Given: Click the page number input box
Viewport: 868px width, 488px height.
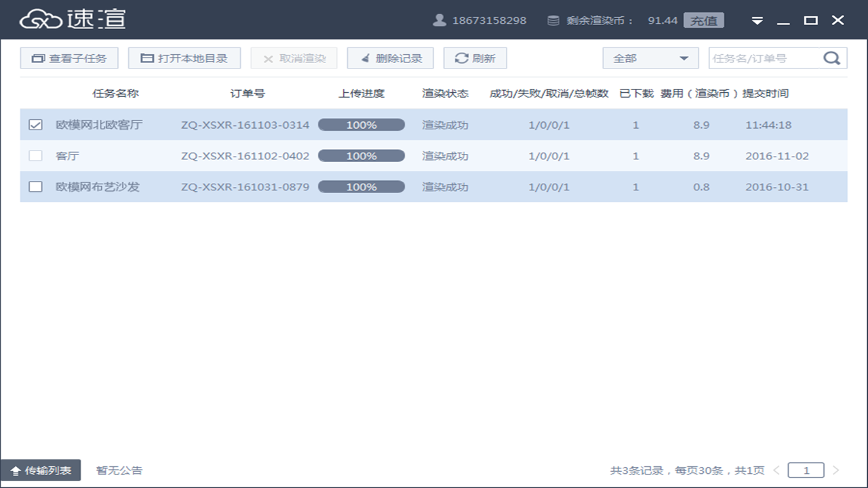Looking at the screenshot, I should (x=806, y=470).
